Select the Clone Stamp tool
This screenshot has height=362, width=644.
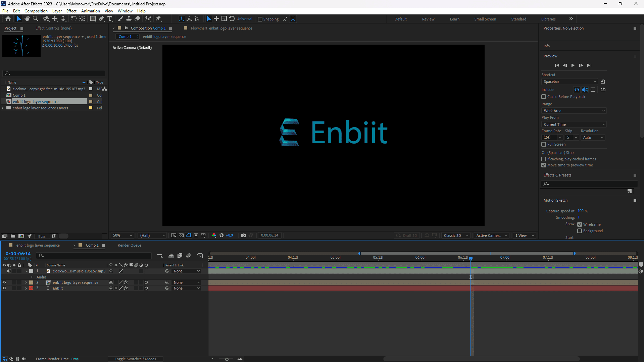tap(129, 19)
